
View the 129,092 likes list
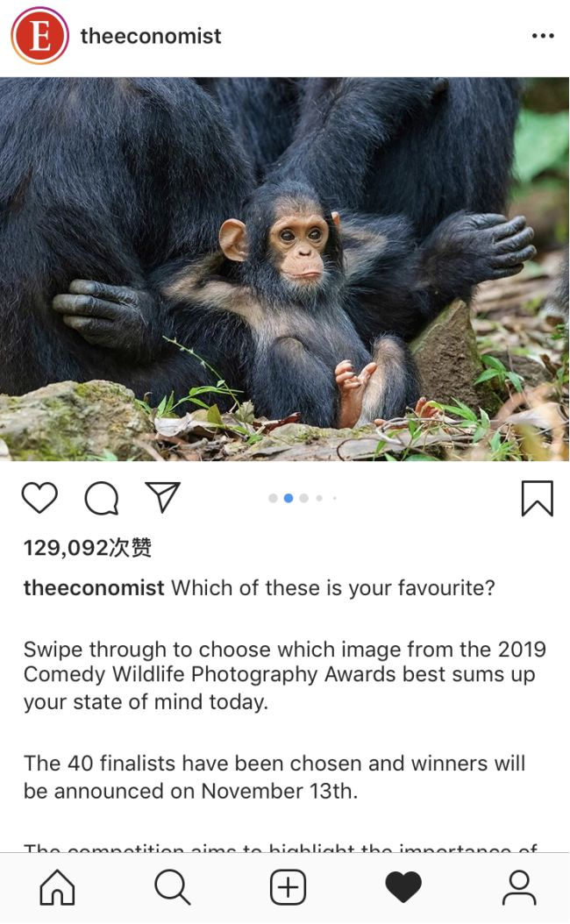tap(87, 547)
